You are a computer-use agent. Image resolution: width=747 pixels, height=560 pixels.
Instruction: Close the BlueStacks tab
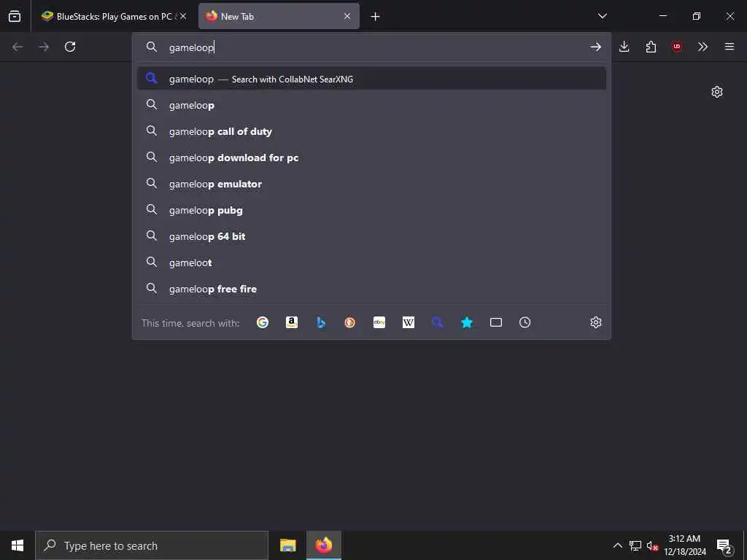[183, 16]
